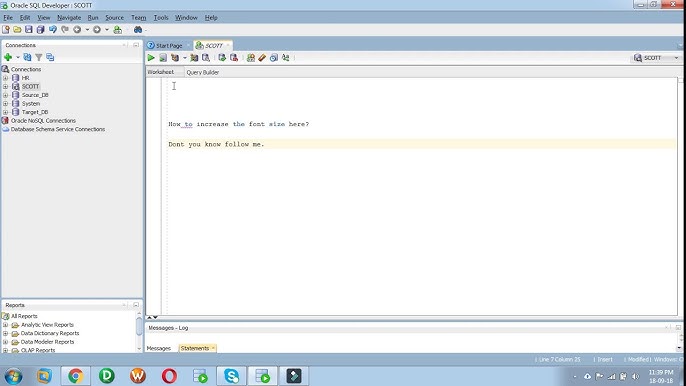Switch to Query Builder tab

203,72
